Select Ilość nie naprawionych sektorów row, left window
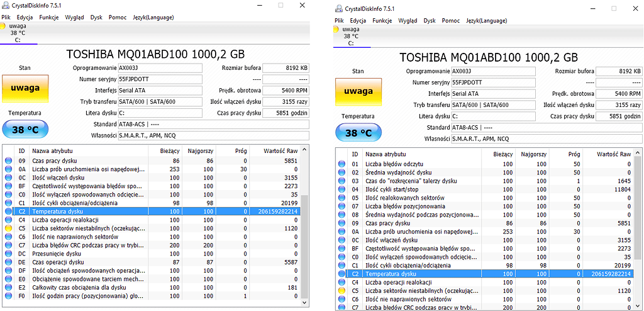Screen dimensions: 644x311 click(x=152, y=237)
